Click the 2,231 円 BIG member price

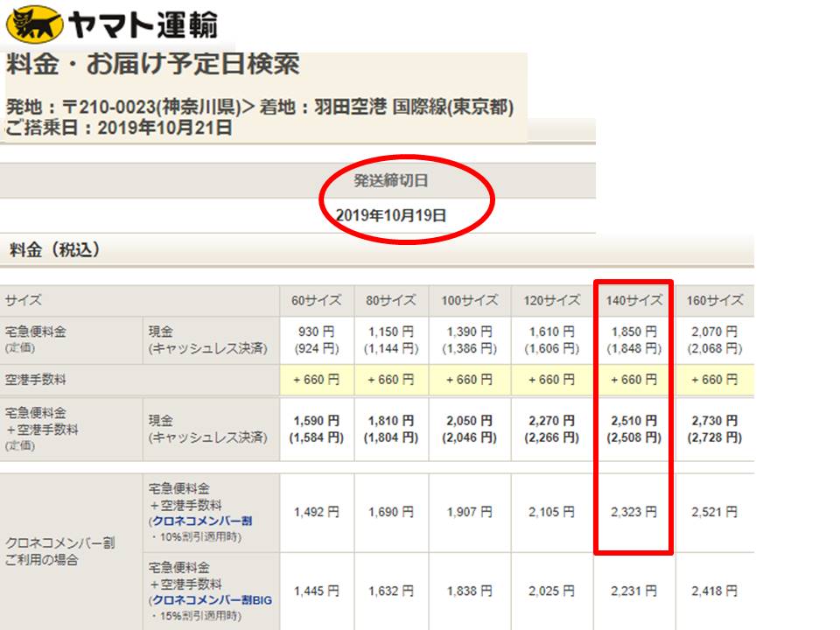[633, 591]
